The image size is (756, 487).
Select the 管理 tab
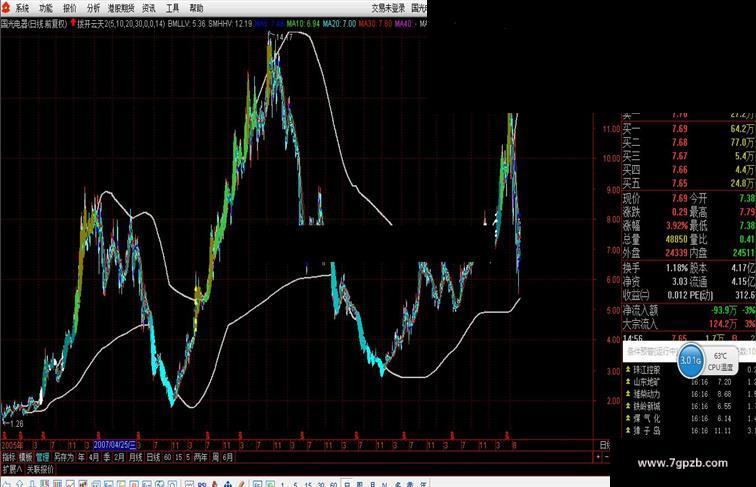42,457
